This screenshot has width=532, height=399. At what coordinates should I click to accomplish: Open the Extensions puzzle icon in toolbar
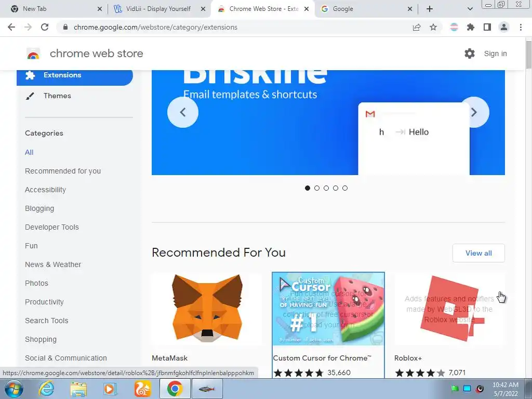click(471, 27)
